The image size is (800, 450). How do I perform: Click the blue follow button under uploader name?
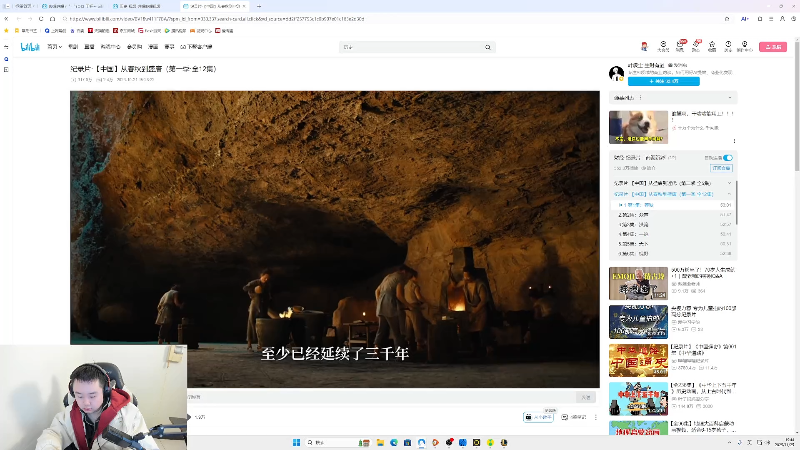coord(663,81)
